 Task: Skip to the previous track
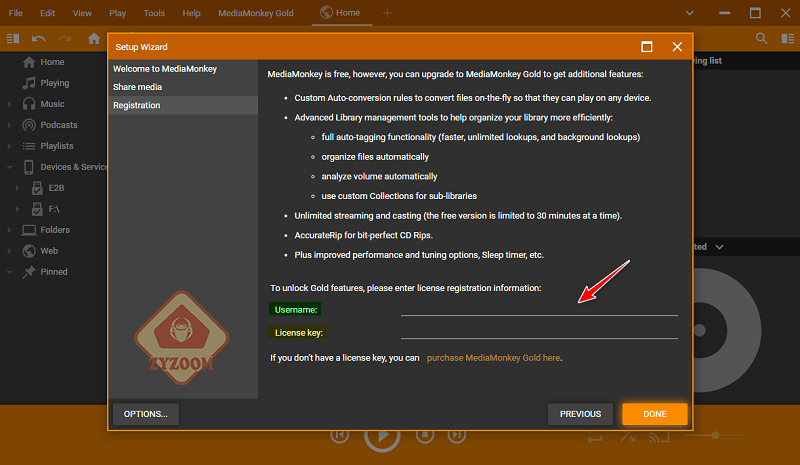tap(340, 435)
